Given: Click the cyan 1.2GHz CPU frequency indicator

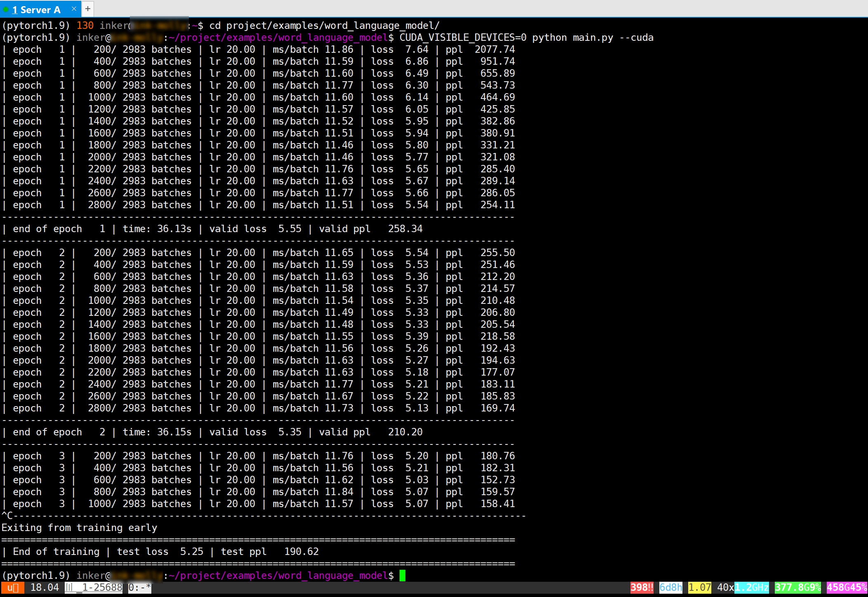Looking at the screenshot, I should click(x=752, y=588).
